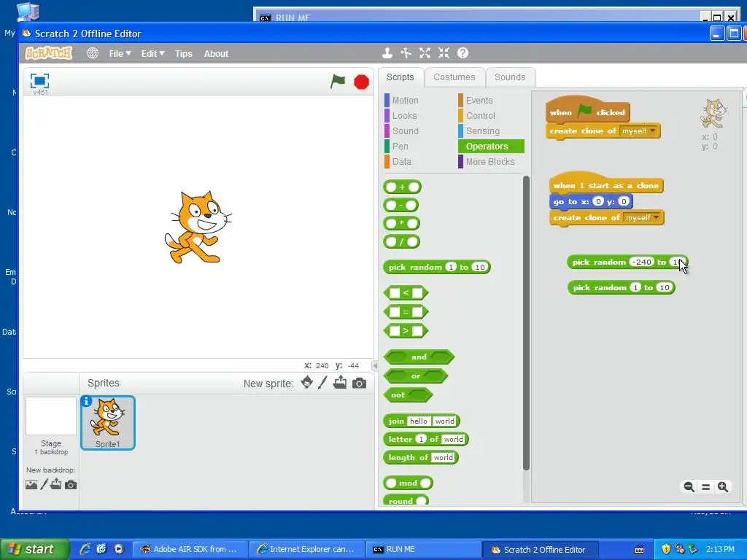Select the Looks block category
The width and height of the screenshot is (747, 560).
pos(404,116)
